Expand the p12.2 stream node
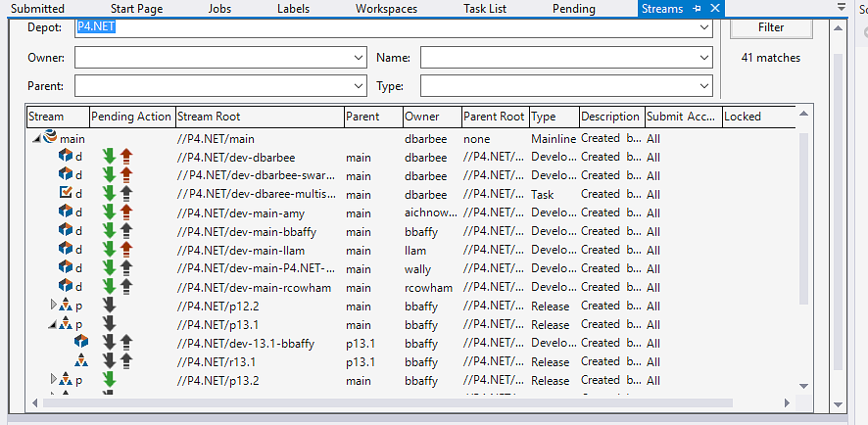Viewport: 868px width, 425px height. [x=54, y=306]
